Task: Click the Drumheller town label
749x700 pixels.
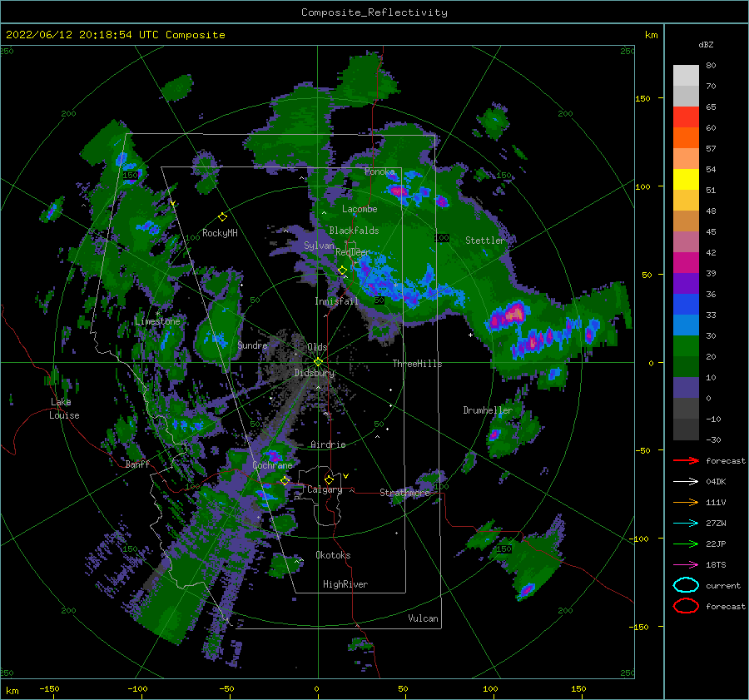Action: pyautogui.click(x=487, y=410)
